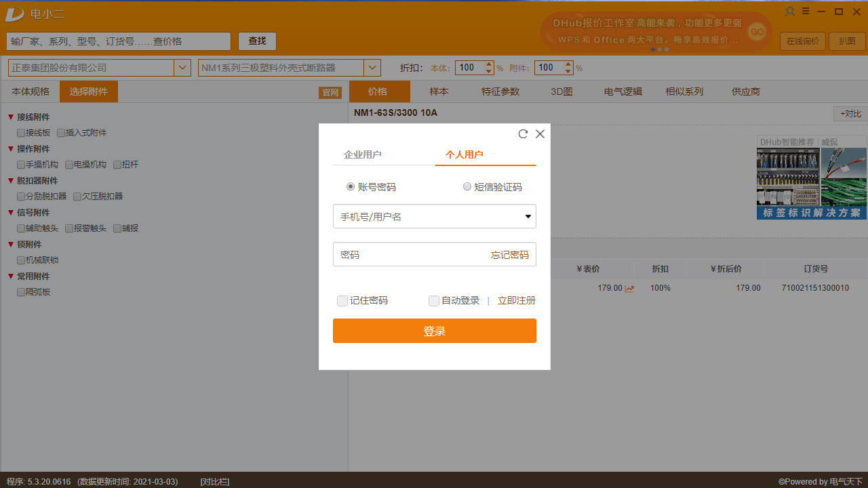868x488 pixels.
Task: Open the 手机号/用户名 username dropdown
Action: click(528, 216)
